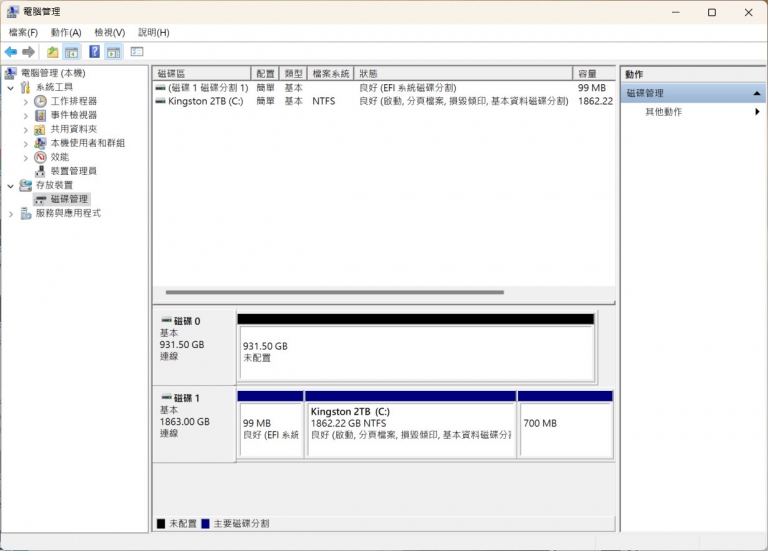Open the 說明(H) menu
Image resolution: width=768 pixels, height=551 pixels.
[x=154, y=32]
